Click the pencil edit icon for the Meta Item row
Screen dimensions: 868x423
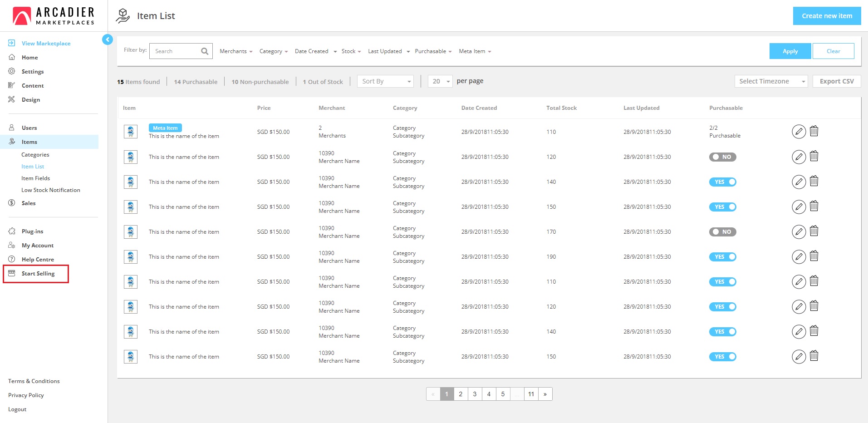799,132
